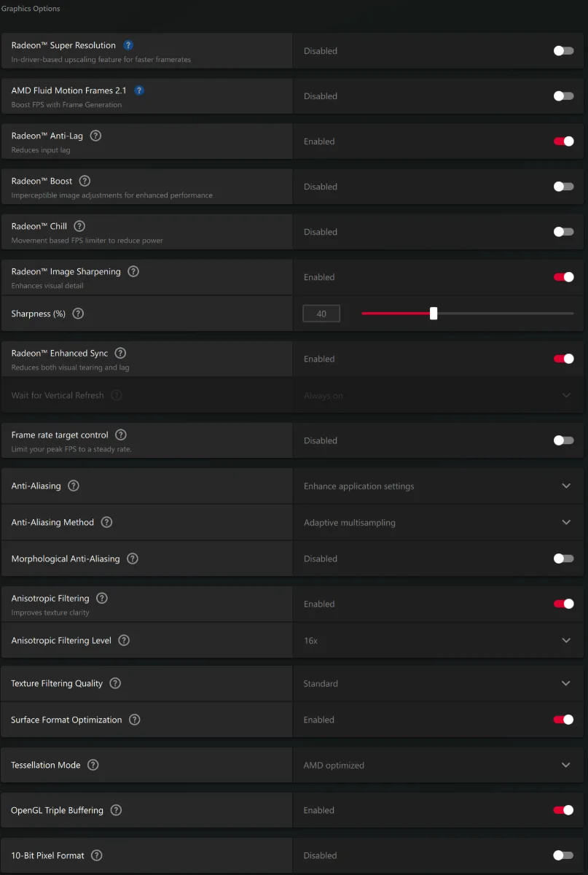The image size is (588, 875).
Task: Click help icon for Radeon Image Sharpening
Action: pyautogui.click(x=133, y=271)
